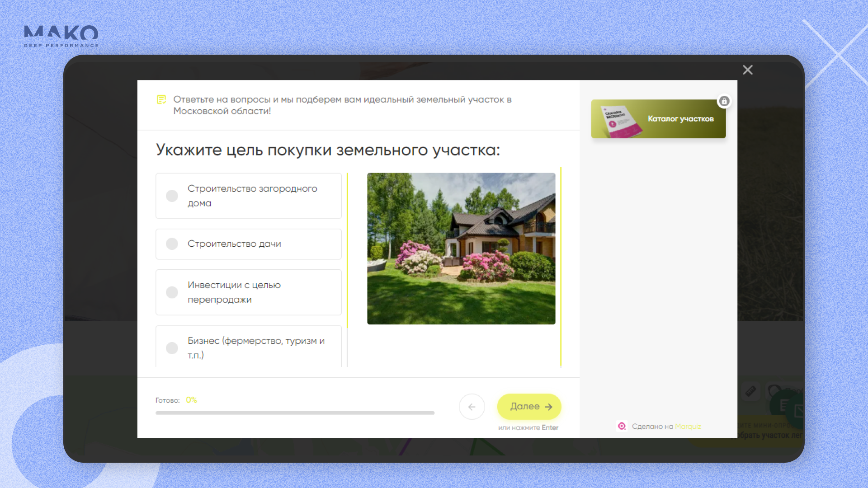Viewport: 868px width, 488px height.
Task: Close the quiz popup with X icon
Action: tap(747, 70)
